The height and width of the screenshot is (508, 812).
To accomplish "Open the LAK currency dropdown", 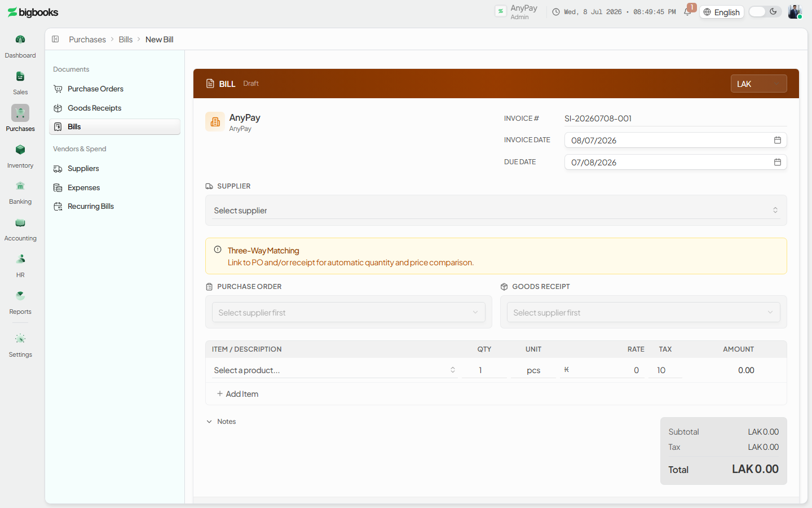I will point(758,84).
